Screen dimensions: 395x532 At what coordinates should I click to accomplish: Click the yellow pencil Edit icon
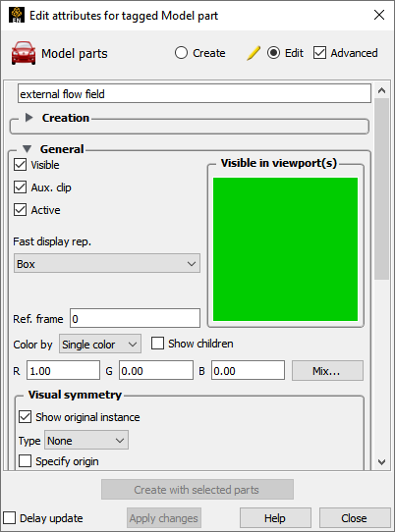coord(254,53)
